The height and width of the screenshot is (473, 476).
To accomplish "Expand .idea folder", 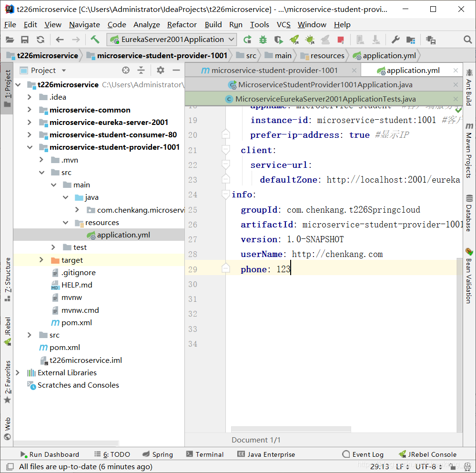I will tap(30, 97).
